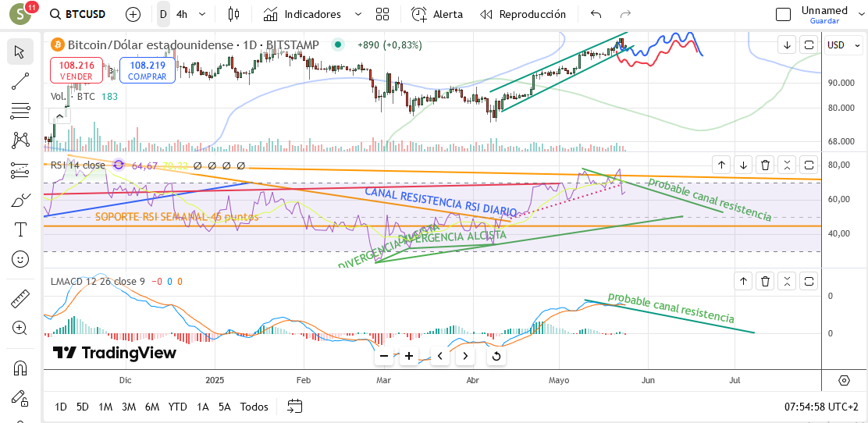Select the arrow cursor tool
The width and height of the screenshot is (868, 423).
coord(20,52)
